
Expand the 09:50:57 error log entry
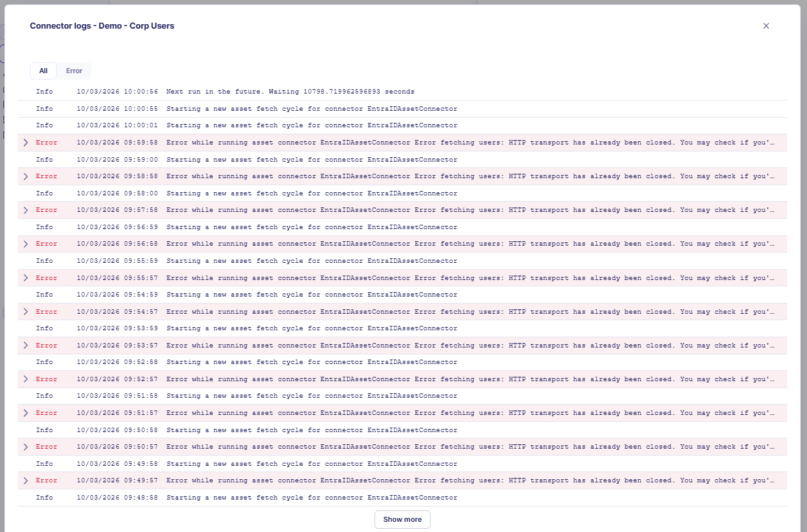pos(25,447)
